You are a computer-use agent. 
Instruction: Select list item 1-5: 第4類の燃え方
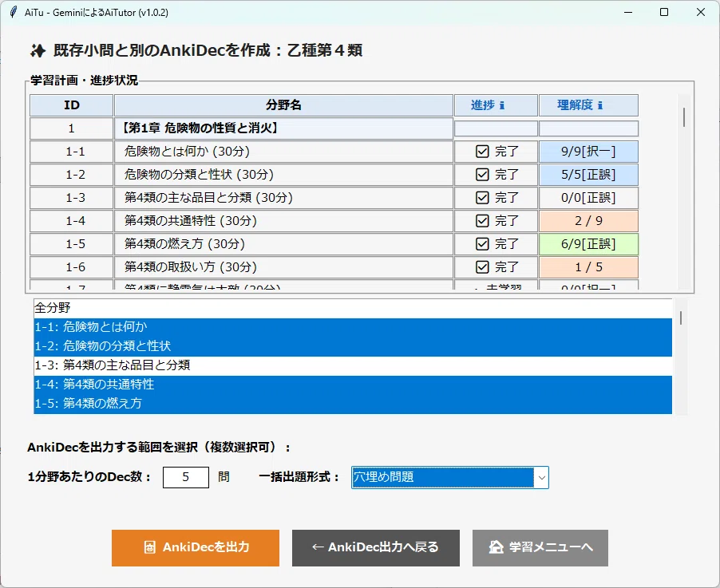tap(353, 404)
